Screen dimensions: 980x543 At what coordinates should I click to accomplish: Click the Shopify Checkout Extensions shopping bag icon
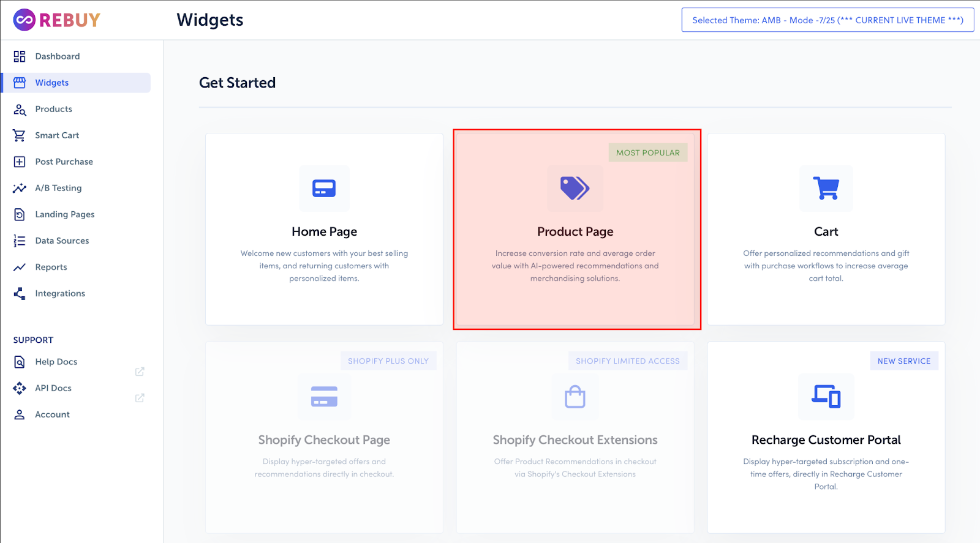click(575, 397)
